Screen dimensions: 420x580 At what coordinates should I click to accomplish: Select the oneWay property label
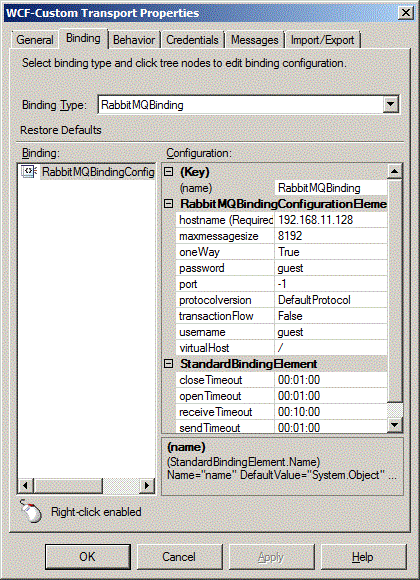(x=225, y=252)
